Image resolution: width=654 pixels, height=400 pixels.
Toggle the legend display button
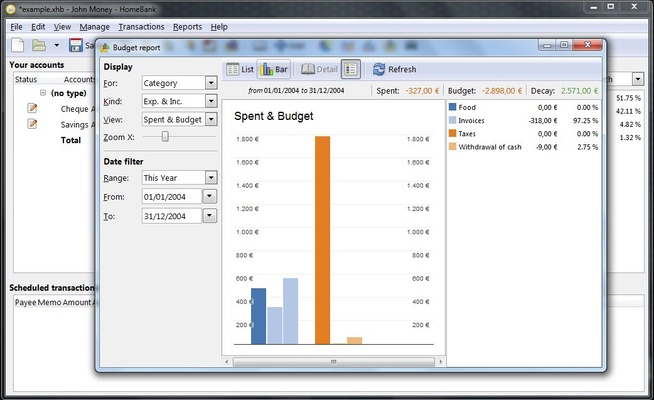(350, 69)
